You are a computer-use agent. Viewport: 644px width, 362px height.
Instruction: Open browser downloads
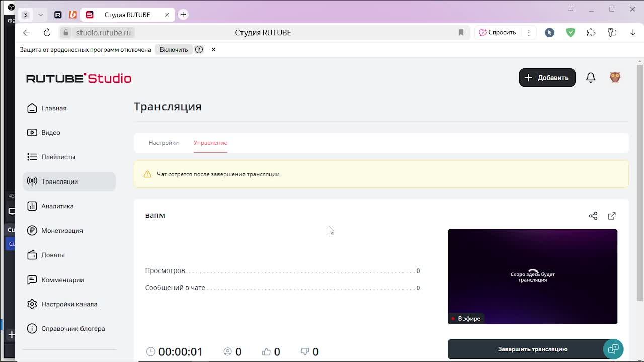(633, 32)
